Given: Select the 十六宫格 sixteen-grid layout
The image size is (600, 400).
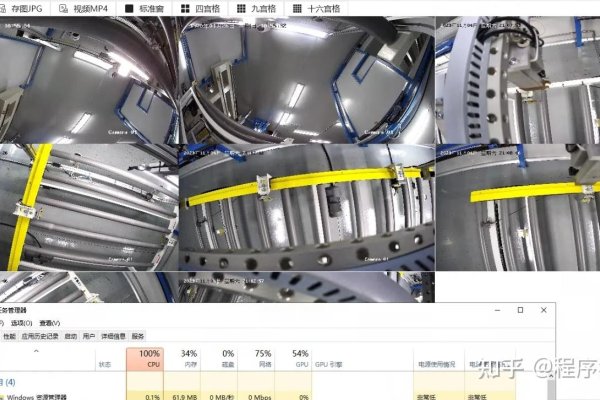Looking at the screenshot, I should click(318, 8).
